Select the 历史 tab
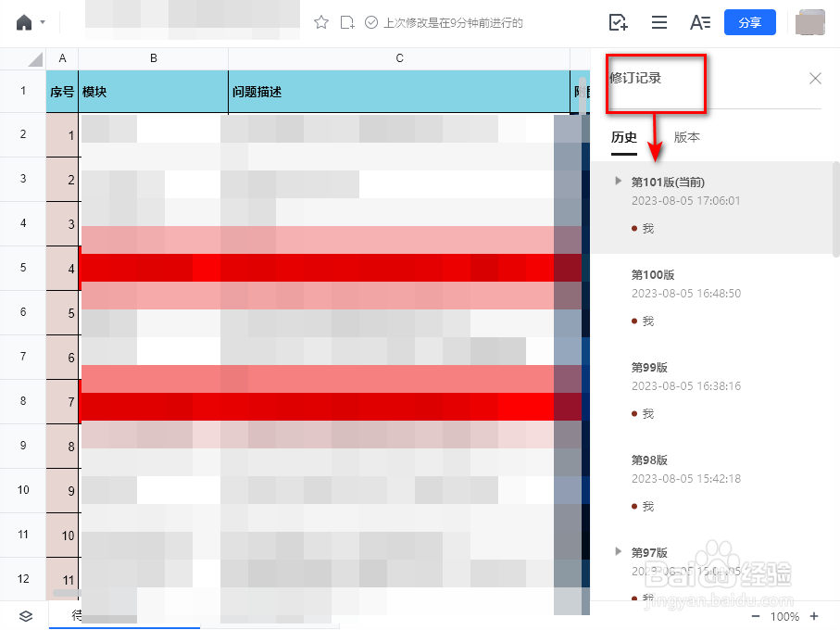This screenshot has width=840, height=630. 623,136
